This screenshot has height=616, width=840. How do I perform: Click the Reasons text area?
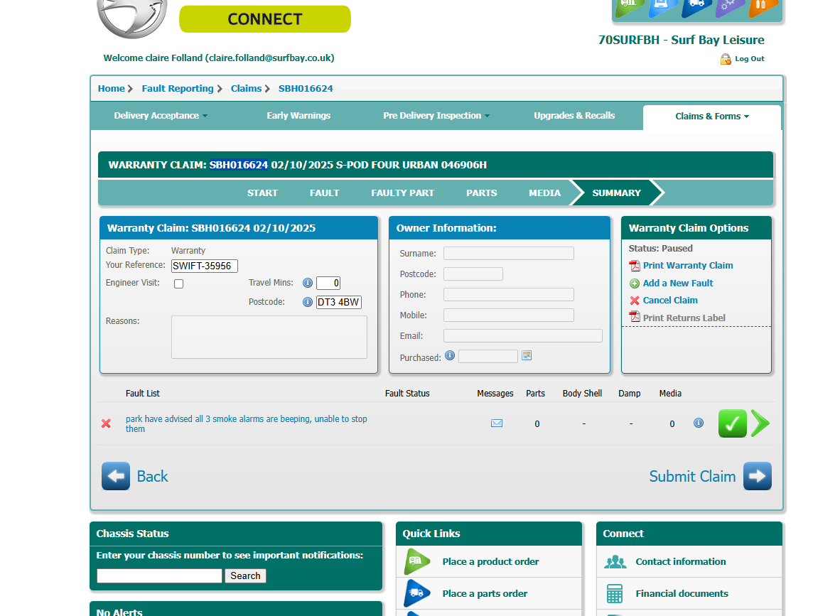269,337
